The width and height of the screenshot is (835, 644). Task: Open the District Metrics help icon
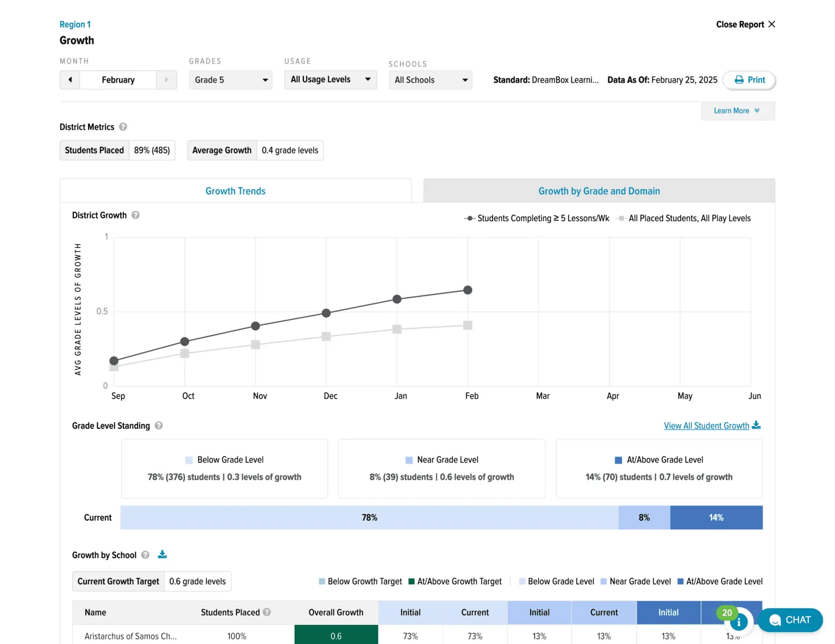click(x=123, y=127)
